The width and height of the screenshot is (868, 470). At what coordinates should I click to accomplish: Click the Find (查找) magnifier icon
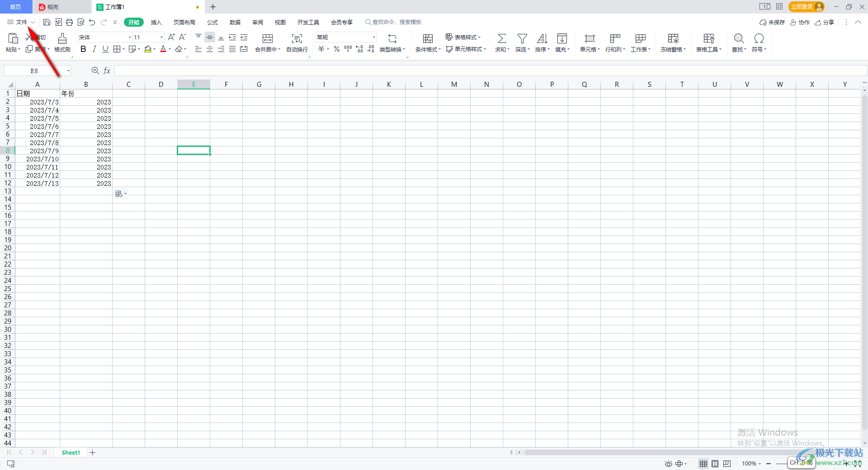click(739, 38)
